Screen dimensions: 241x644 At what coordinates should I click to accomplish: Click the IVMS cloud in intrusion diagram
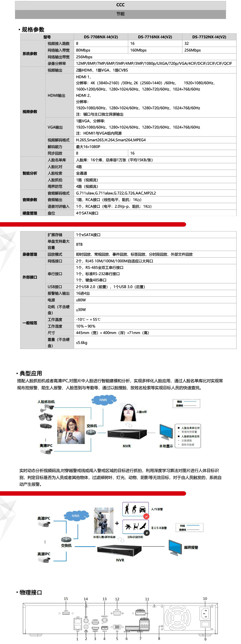coord(76,516)
